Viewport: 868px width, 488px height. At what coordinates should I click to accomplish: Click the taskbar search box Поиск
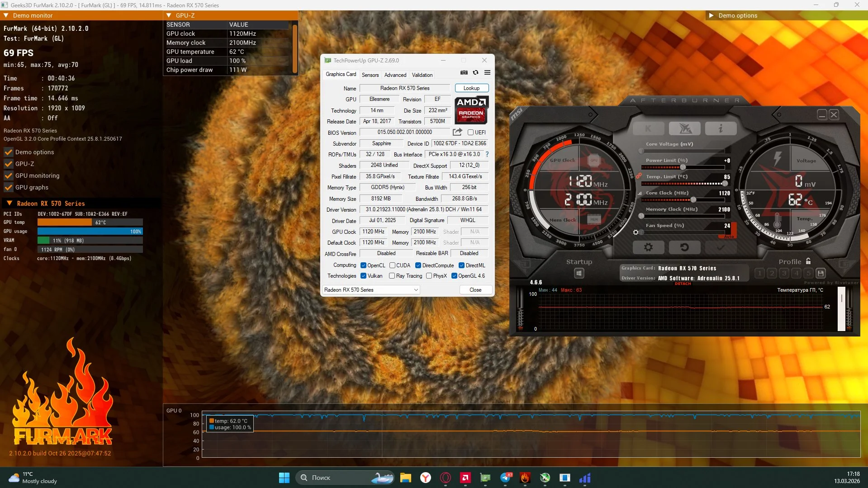(x=346, y=478)
